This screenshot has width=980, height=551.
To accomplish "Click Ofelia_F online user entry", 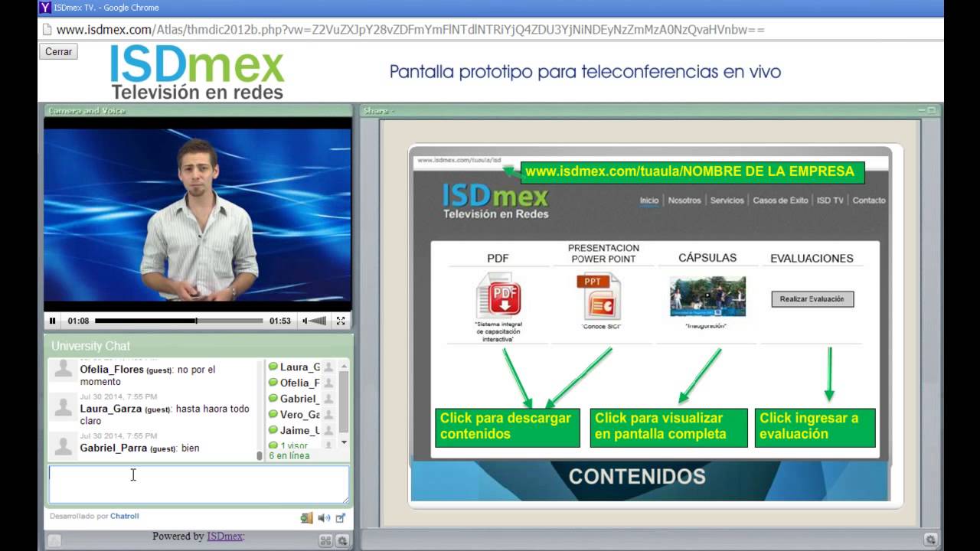I will 294,383.
